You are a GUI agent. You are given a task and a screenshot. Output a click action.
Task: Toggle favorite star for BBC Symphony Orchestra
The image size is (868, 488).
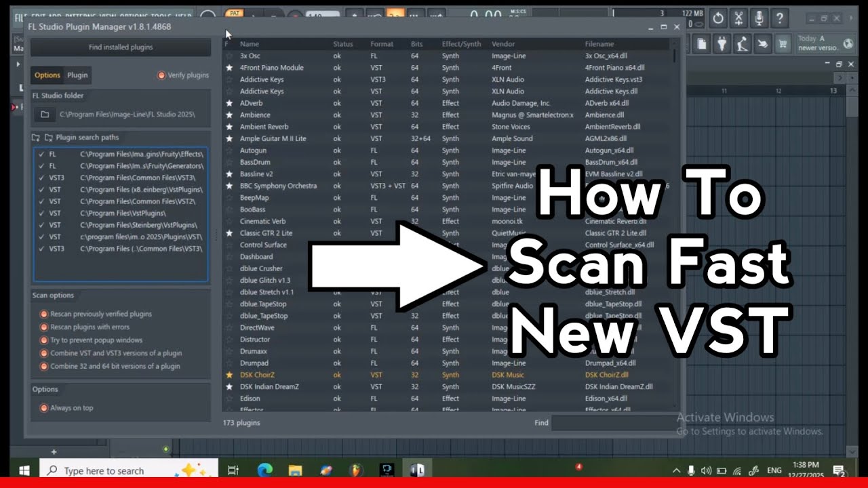229,186
